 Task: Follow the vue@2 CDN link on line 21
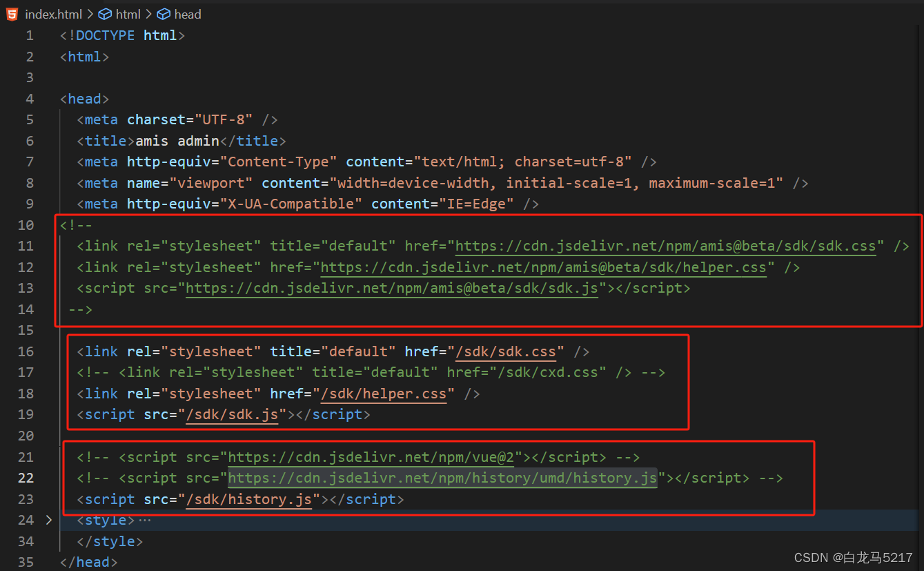pyautogui.click(x=371, y=457)
